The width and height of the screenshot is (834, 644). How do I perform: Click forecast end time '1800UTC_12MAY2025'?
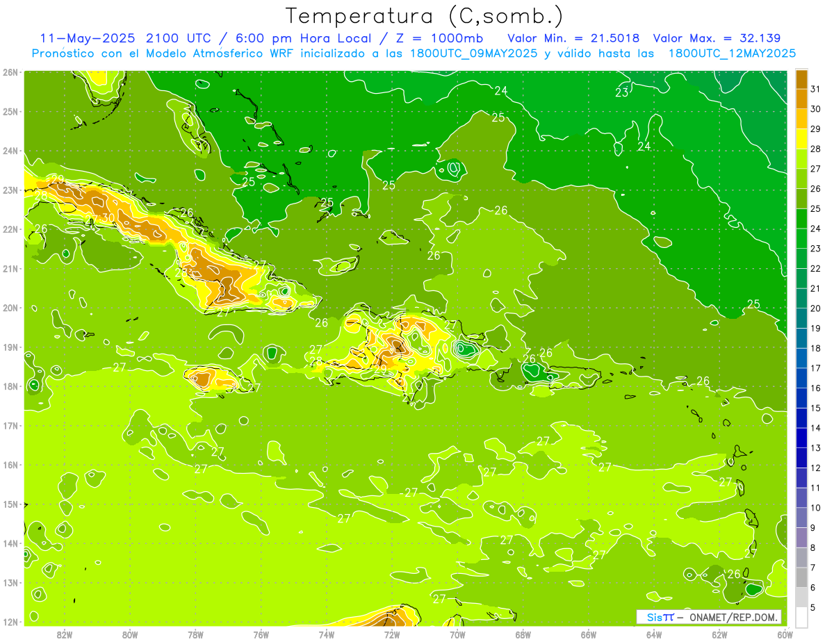tap(733, 53)
